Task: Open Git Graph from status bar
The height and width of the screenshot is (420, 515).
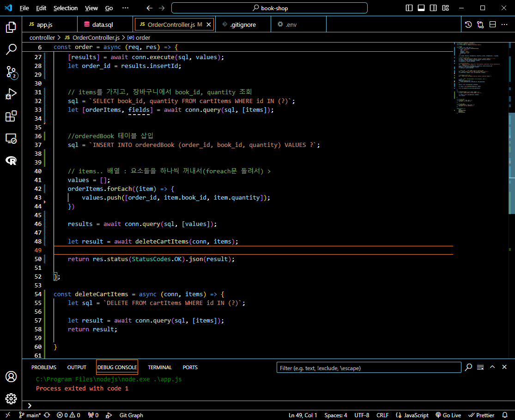Action: (x=131, y=415)
